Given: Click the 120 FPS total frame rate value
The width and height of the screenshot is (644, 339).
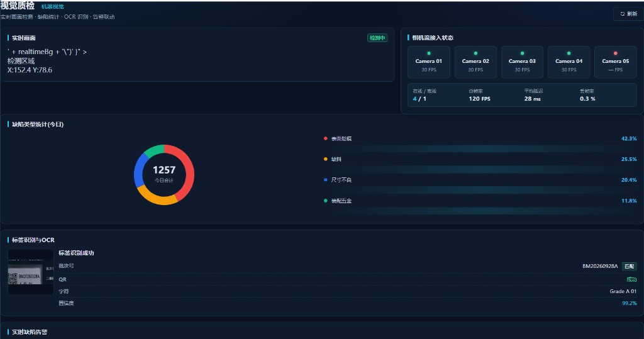Looking at the screenshot, I should click(x=479, y=99).
